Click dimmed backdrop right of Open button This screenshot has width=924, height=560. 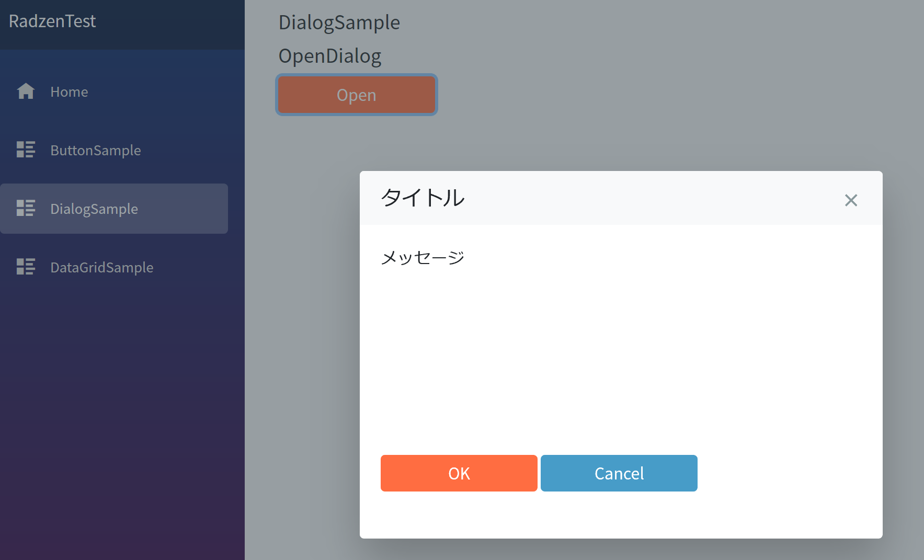(x=628, y=95)
